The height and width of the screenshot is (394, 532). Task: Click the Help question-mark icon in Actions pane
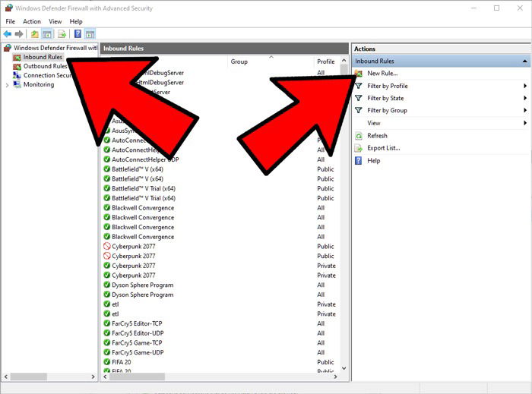point(358,161)
